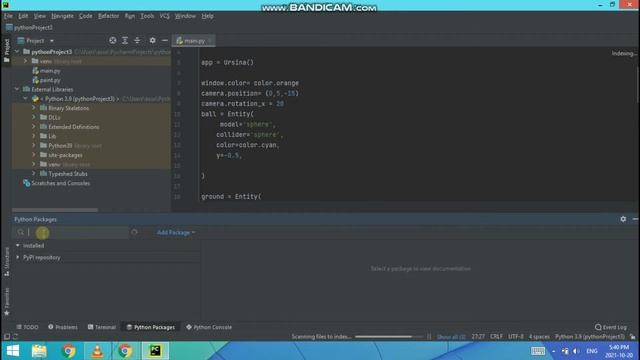Viewport: 640px width, 360px height.
Task: Open the Favorites side tool tab
Action: click(x=6, y=301)
